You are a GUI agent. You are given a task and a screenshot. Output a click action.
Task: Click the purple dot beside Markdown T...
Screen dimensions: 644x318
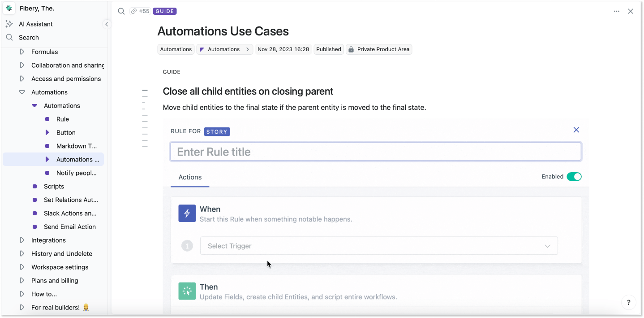[47, 146]
